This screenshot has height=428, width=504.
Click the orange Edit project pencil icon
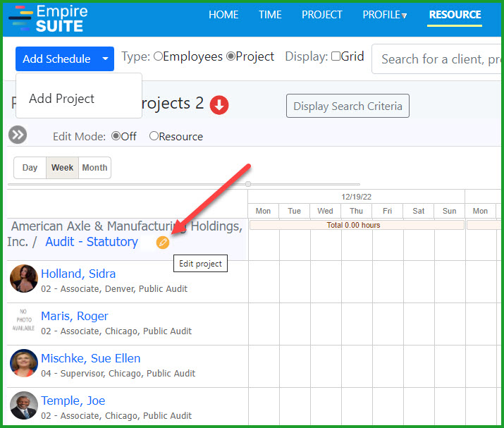tap(163, 243)
